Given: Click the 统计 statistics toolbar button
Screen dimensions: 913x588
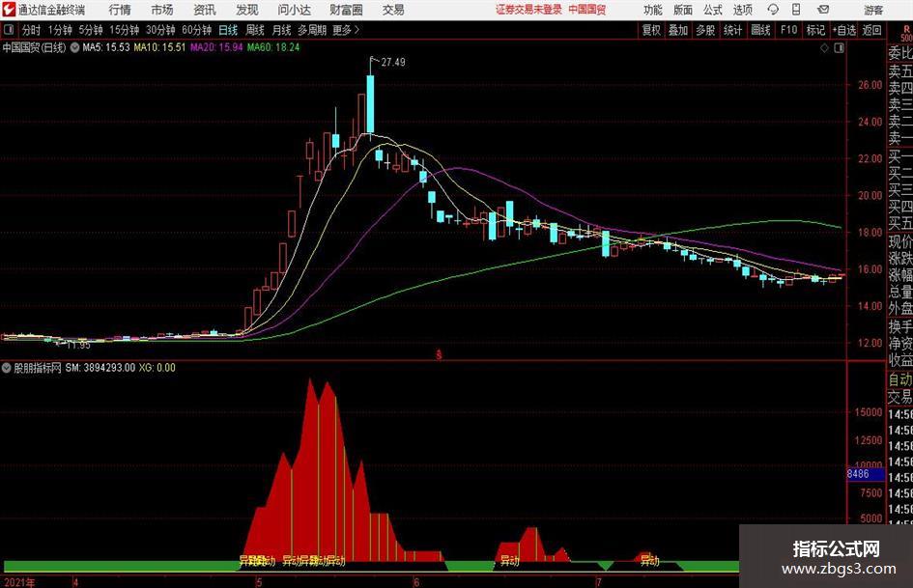Looking at the screenshot, I should (733, 30).
